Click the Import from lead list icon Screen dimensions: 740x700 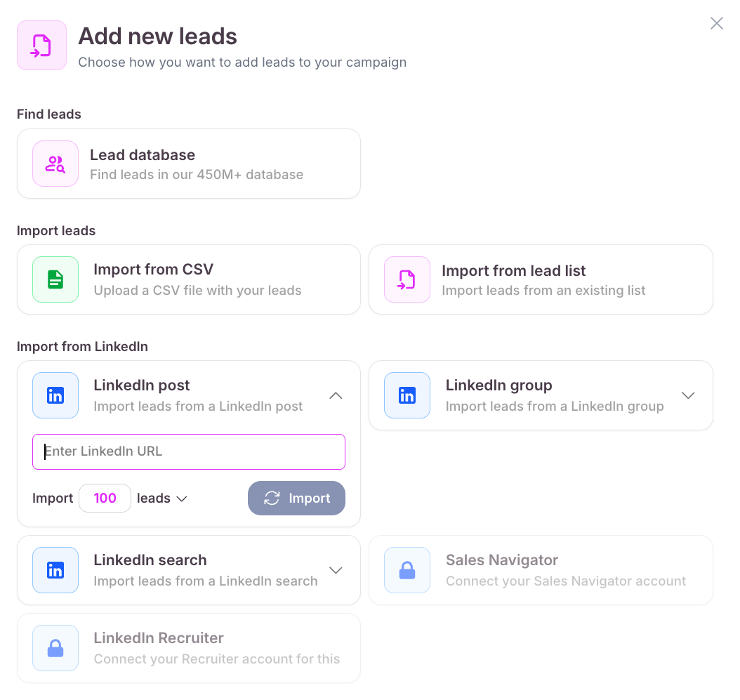tap(407, 279)
